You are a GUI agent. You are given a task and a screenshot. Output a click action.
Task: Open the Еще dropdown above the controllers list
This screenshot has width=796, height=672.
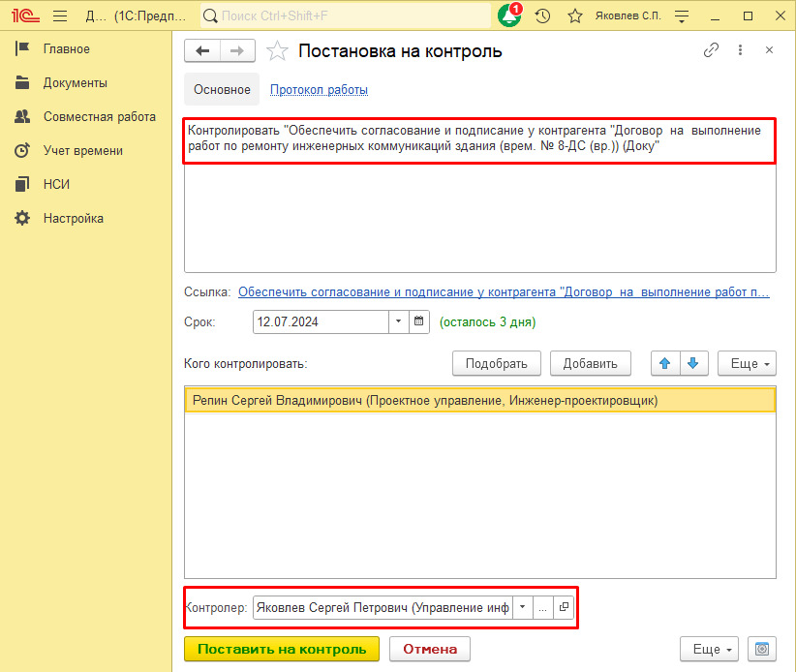click(x=747, y=363)
